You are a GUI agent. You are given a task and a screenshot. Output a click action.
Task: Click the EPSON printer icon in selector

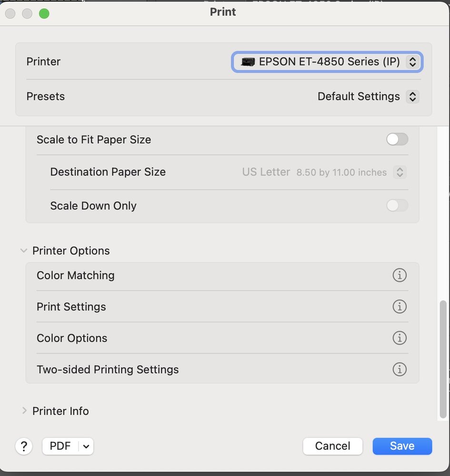click(248, 62)
